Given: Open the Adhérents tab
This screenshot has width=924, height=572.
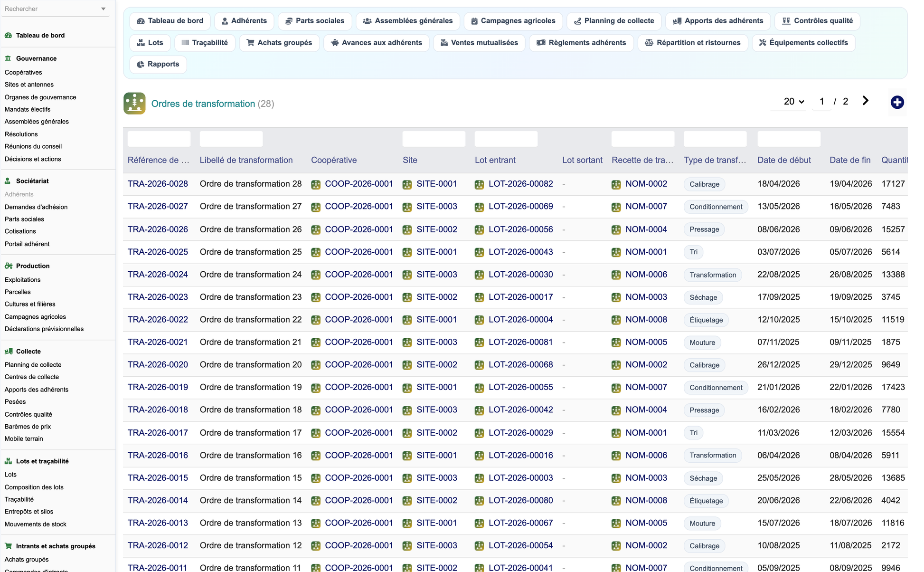Looking at the screenshot, I should pyautogui.click(x=244, y=21).
